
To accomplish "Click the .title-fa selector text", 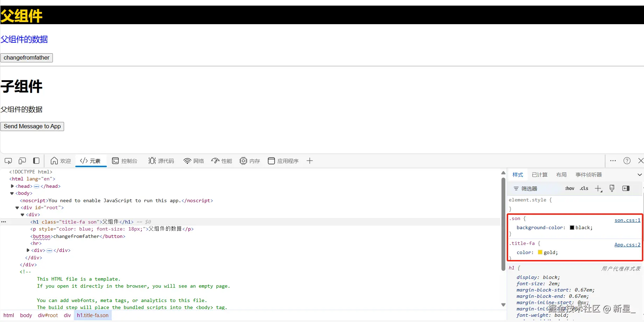I will (522, 243).
